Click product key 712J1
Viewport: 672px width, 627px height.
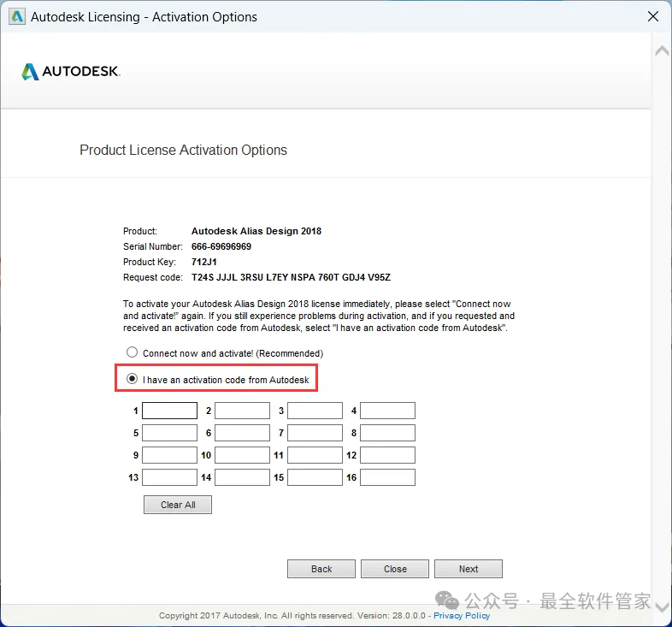tap(204, 262)
